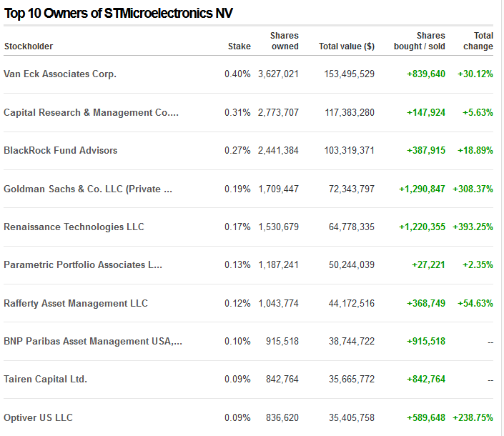Viewport: 504px width, 436px height.
Task: Select shares bought value +27,221
Action: point(429,264)
